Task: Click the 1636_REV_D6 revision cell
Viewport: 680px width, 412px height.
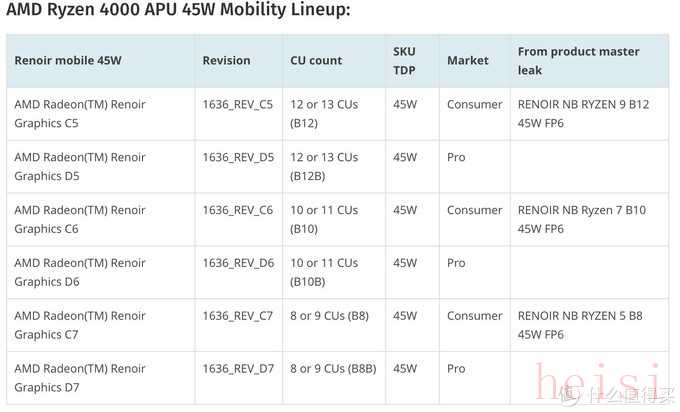Action: pos(238,263)
